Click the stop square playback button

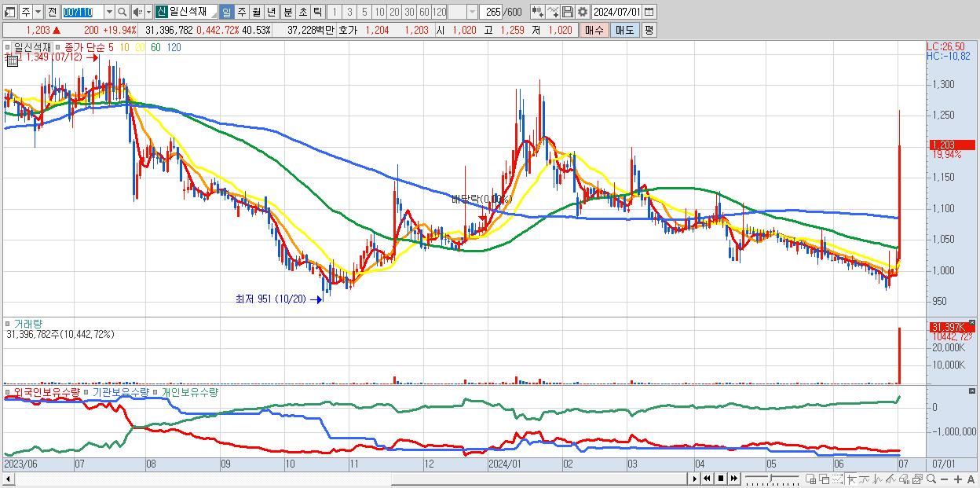tap(721, 479)
